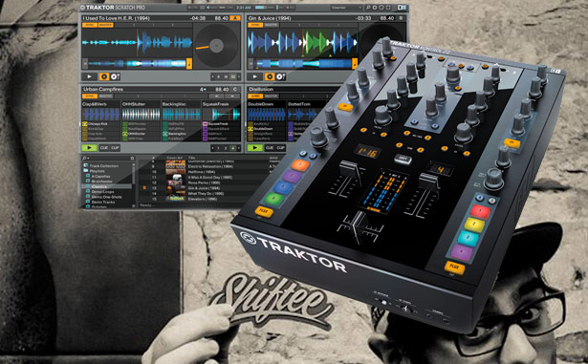Click the Deck B letter focus button
The height and width of the screenshot is (364, 588).
(x=401, y=18)
